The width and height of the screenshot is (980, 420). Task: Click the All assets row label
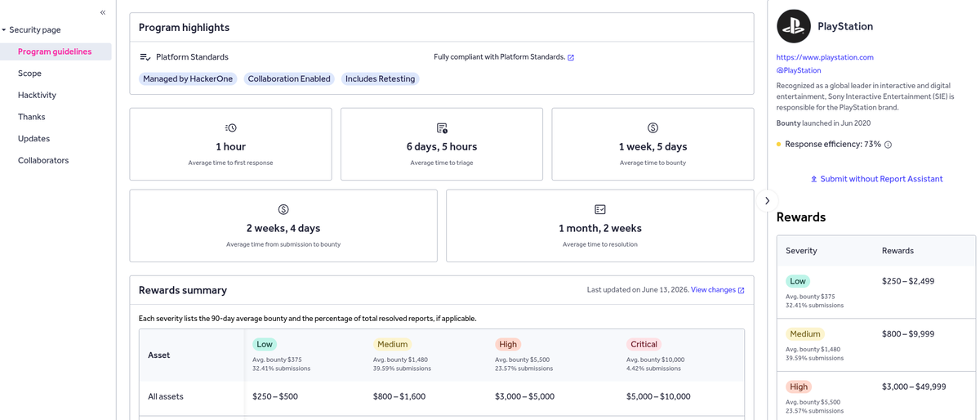(166, 396)
